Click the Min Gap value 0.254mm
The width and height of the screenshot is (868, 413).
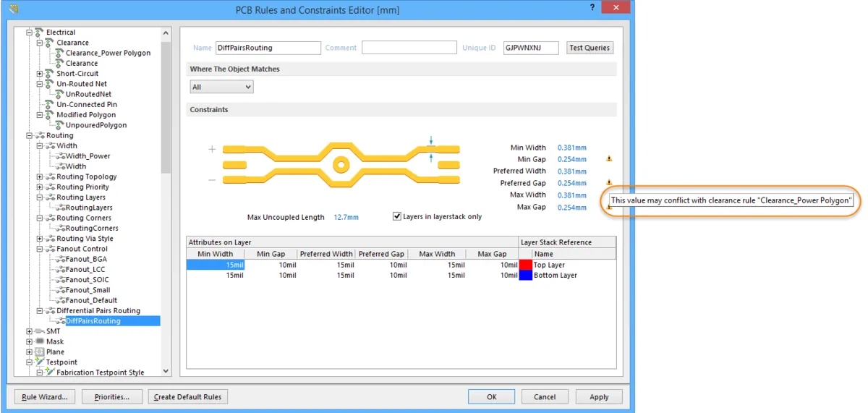click(x=572, y=159)
